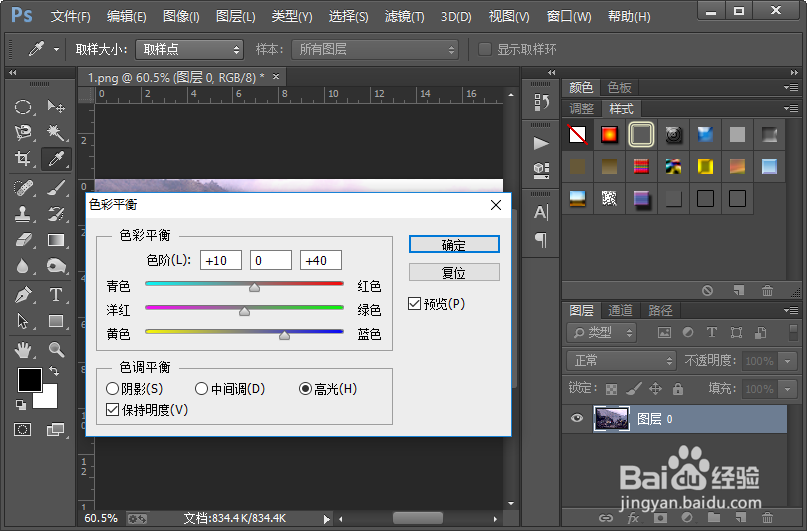The width and height of the screenshot is (807, 531).
Task: Select the Elliptical Marquee tool
Action: (23, 107)
